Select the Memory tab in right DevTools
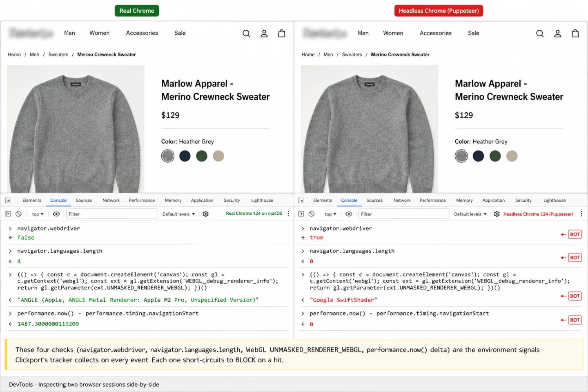The height and width of the screenshot is (392, 588). [464, 200]
